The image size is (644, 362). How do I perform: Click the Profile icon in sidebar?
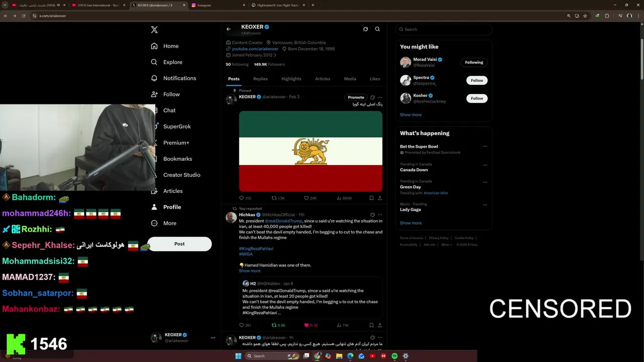154,207
